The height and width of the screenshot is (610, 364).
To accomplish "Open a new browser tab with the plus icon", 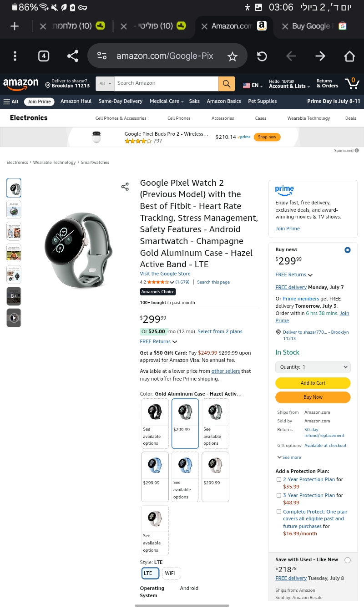I will 15,26.
